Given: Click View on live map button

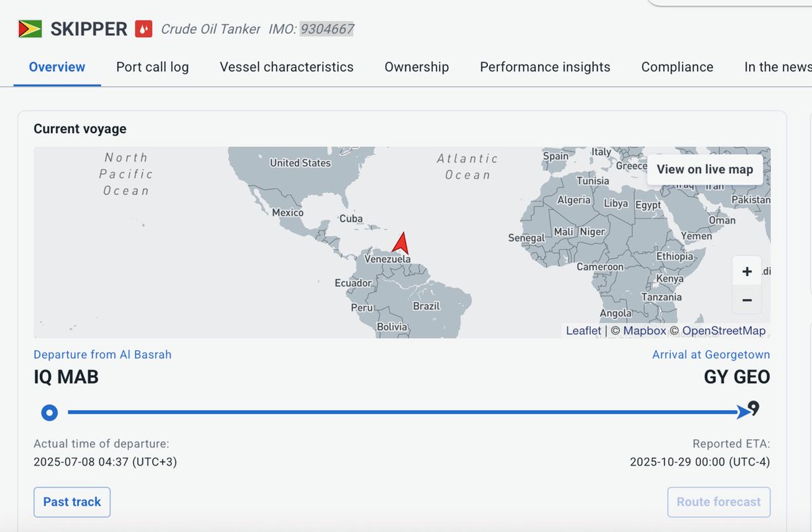Looking at the screenshot, I should click(x=705, y=169).
